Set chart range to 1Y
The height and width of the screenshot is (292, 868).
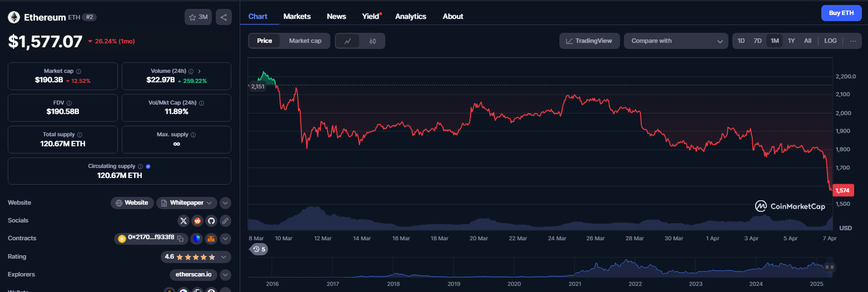(x=791, y=41)
